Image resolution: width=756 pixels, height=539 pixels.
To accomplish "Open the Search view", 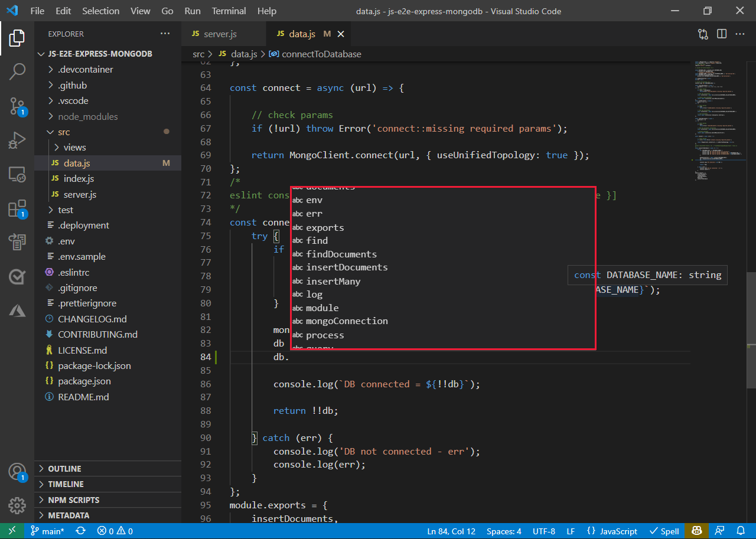I will coord(17,71).
